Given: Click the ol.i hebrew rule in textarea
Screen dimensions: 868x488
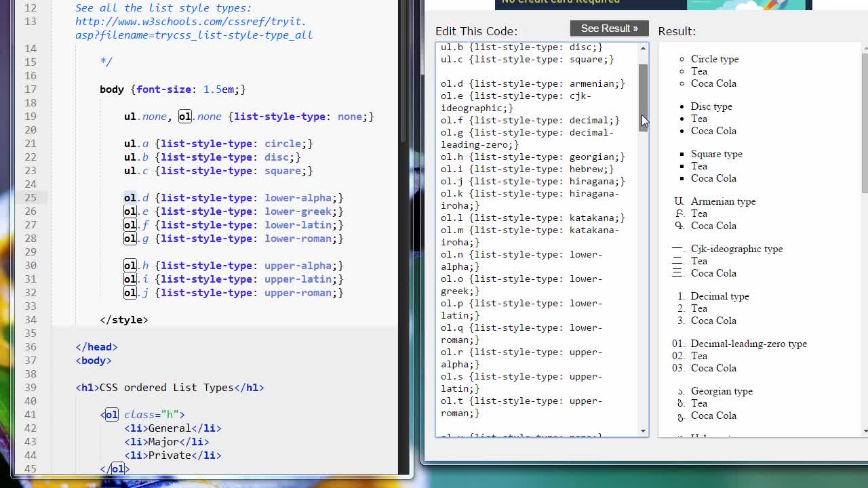Looking at the screenshot, I should [528, 169].
